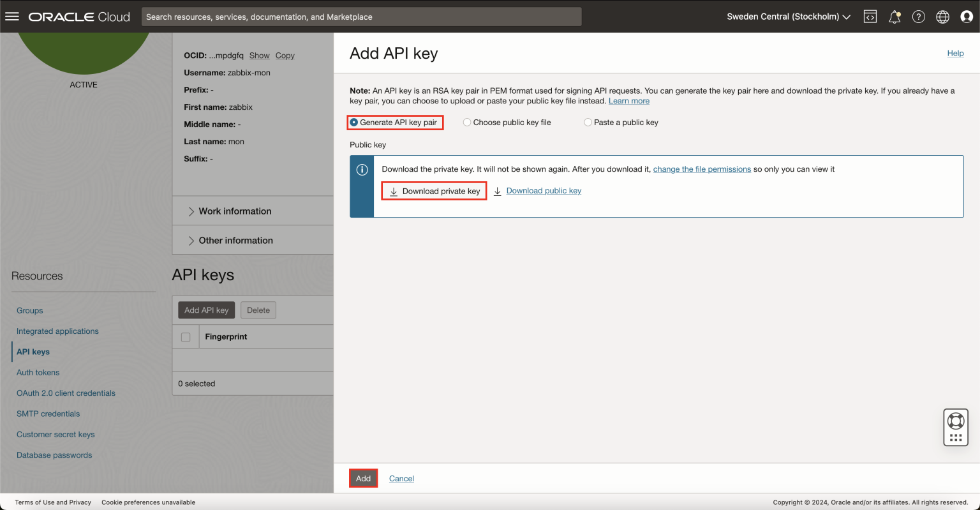The height and width of the screenshot is (510, 980).
Task: Click the Download private key button
Action: pos(434,190)
